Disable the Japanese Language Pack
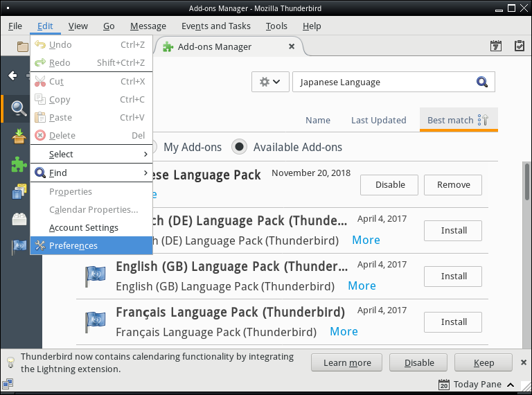 point(389,184)
